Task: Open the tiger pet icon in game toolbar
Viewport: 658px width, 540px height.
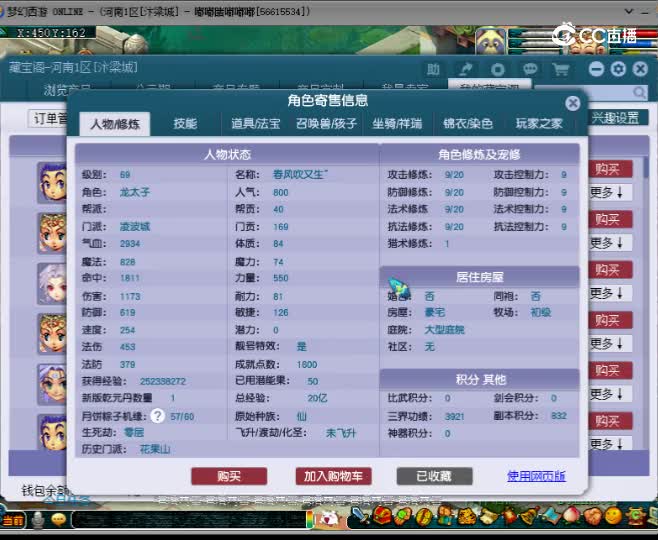Action: click(467, 516)
